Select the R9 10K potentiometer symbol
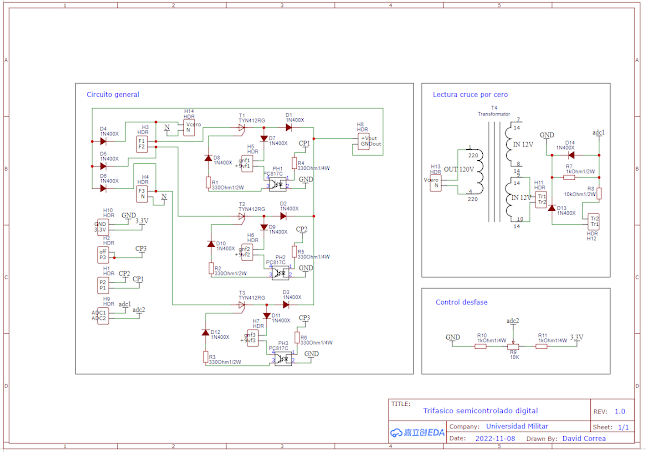 (513, 347)
